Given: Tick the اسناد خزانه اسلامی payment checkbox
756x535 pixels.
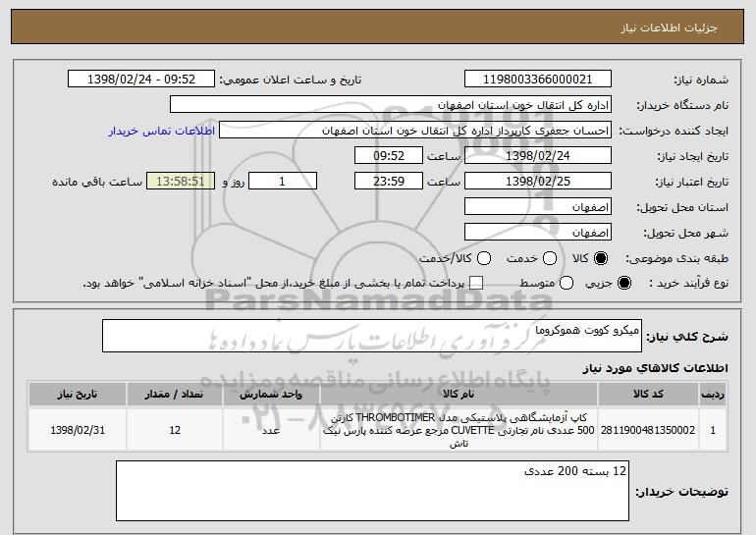Looking at the screenshot, I should click(x=476, y=283).
